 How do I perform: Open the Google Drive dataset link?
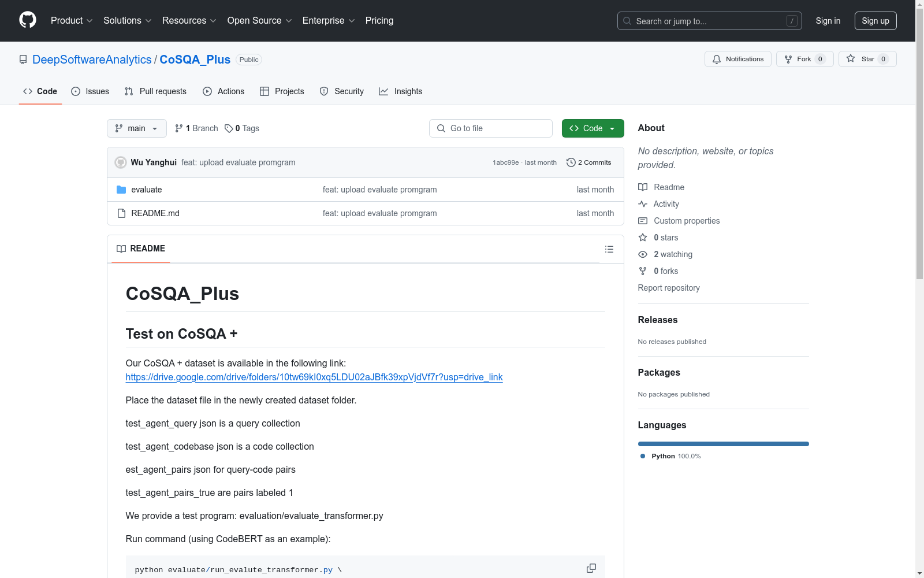314,377
